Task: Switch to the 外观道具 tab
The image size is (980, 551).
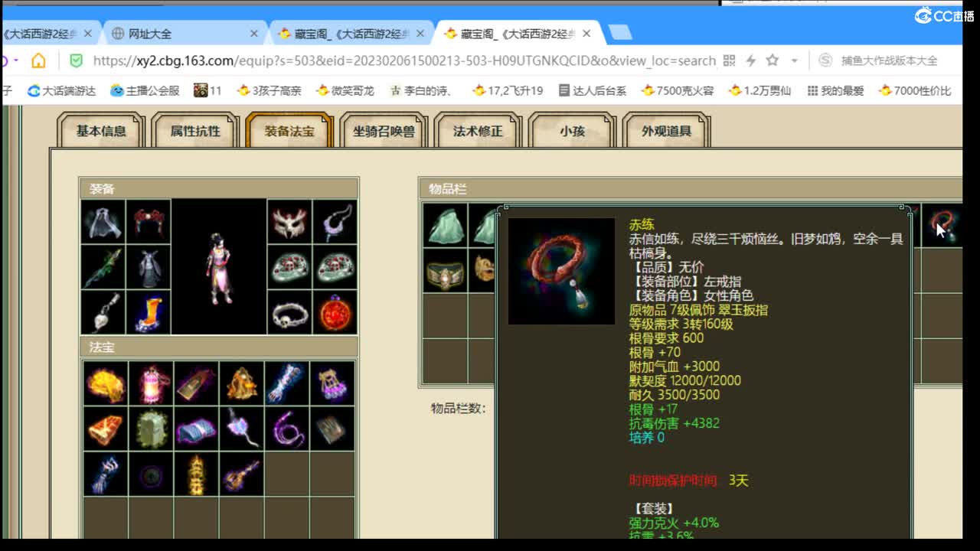Action: tap(666, 131)
